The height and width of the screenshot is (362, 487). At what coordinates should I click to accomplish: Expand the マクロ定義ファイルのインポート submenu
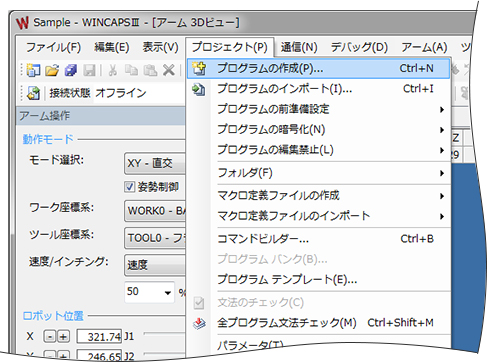[318, 216]
